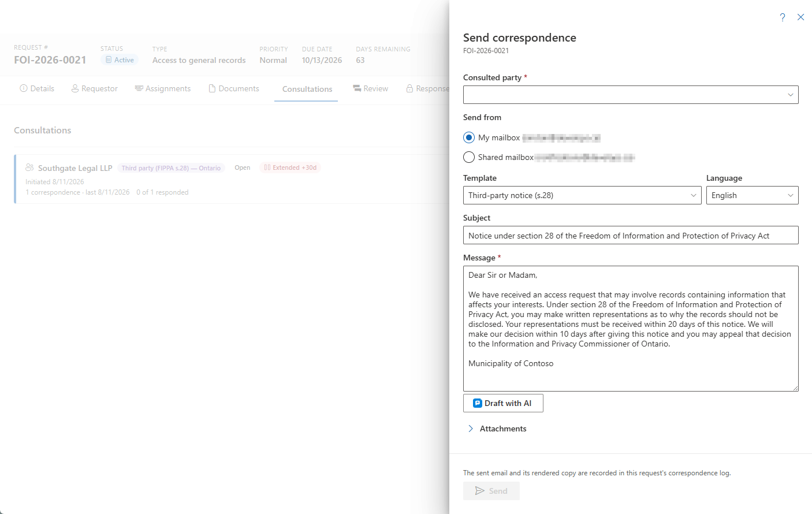The height and width of the screenshot is (514, 812).
Task: Click the correspondence log notice text
Action: (597, 473)
